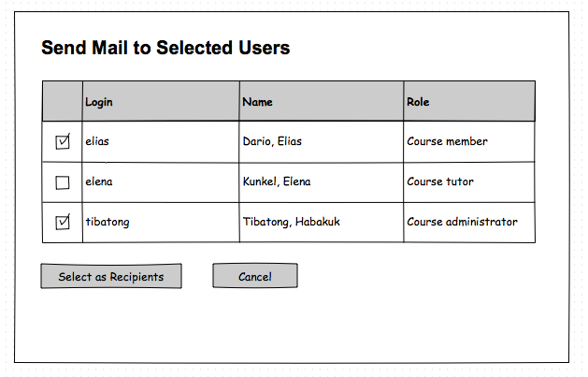Click the Login column header

point(99,102)
